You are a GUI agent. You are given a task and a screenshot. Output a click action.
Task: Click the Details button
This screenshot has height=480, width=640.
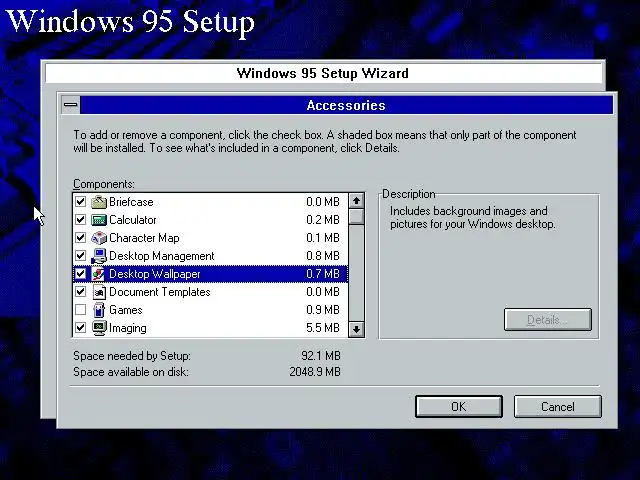point(548,320)
